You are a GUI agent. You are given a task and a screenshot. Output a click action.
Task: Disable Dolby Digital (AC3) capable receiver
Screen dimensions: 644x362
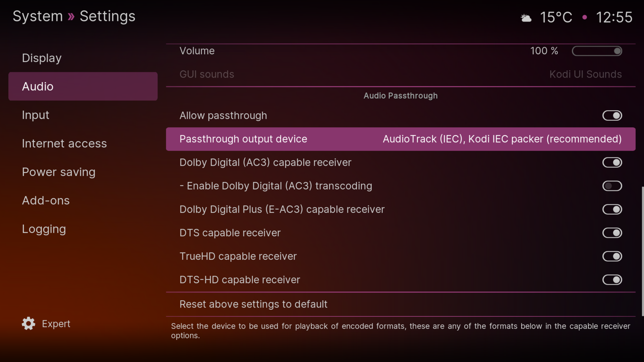(612, 162)
